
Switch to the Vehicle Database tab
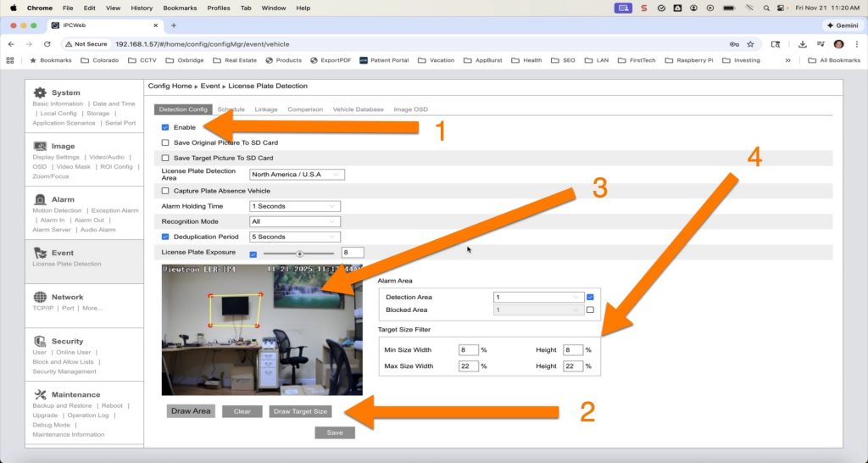358,109
